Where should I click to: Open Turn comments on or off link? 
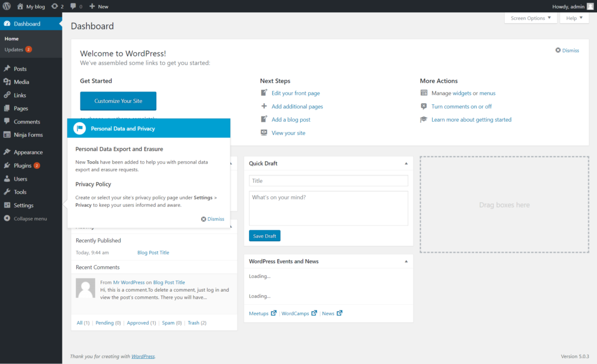(462, 106)
